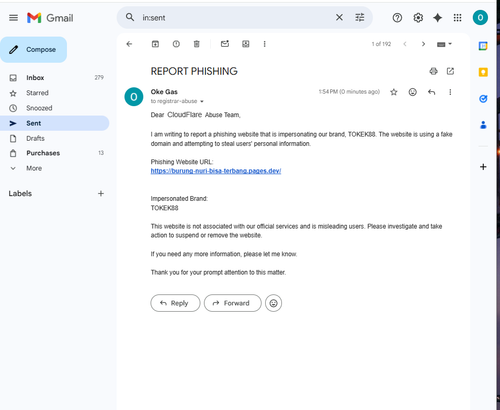This screenshot has height=410, width=500.
Task: Show search options filter
Action: (x=360, y=17)
